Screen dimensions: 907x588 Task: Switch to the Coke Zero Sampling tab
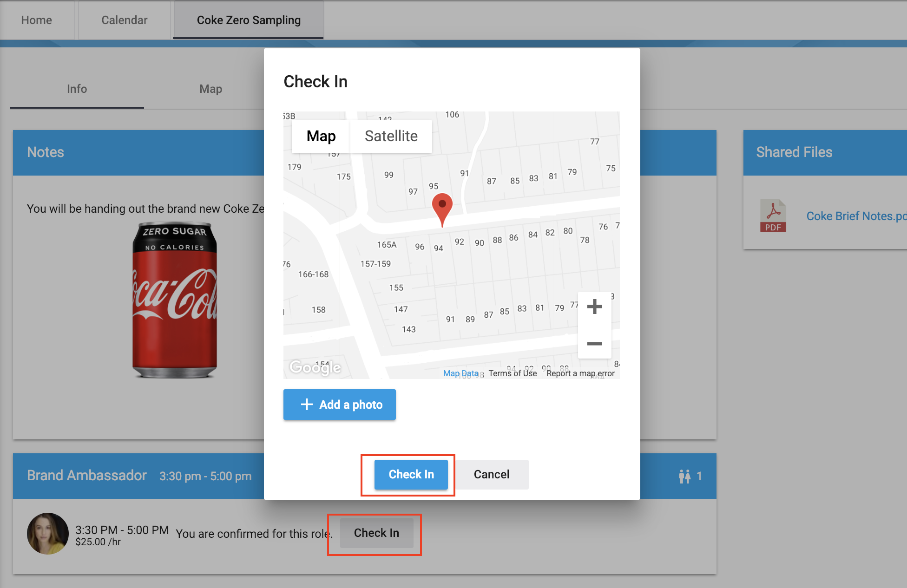point(249,20)
